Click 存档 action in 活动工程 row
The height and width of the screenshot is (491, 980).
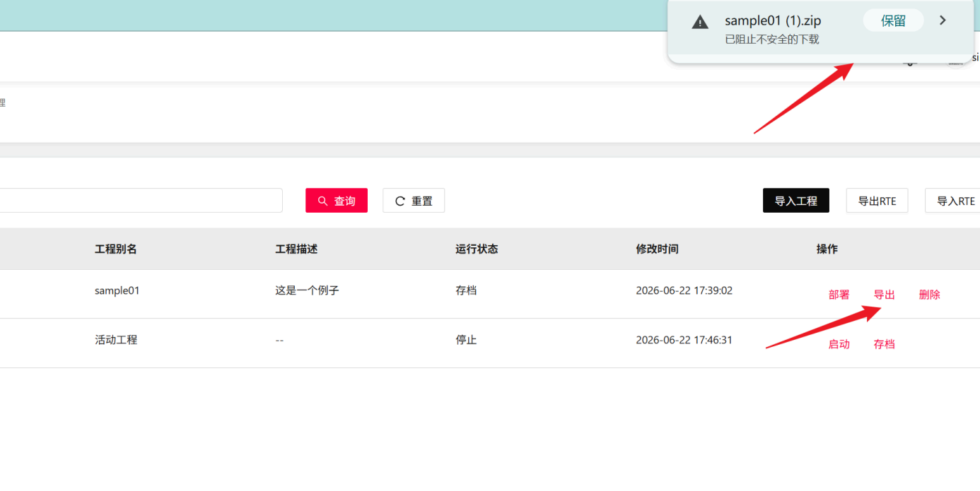(x=885, y=344)
